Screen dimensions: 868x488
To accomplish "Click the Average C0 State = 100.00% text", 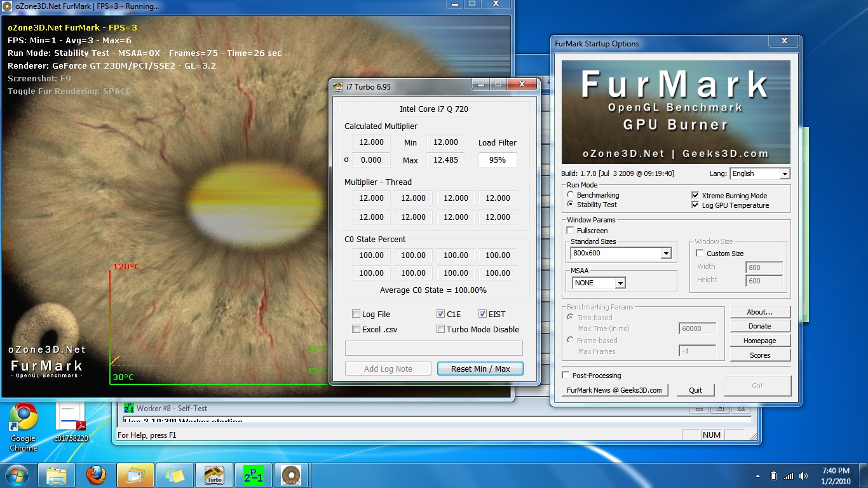I will 433,290.
